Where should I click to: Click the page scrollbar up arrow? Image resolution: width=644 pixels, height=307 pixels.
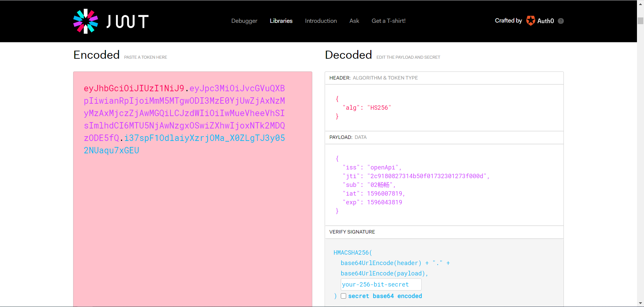[x=640, y=3]
